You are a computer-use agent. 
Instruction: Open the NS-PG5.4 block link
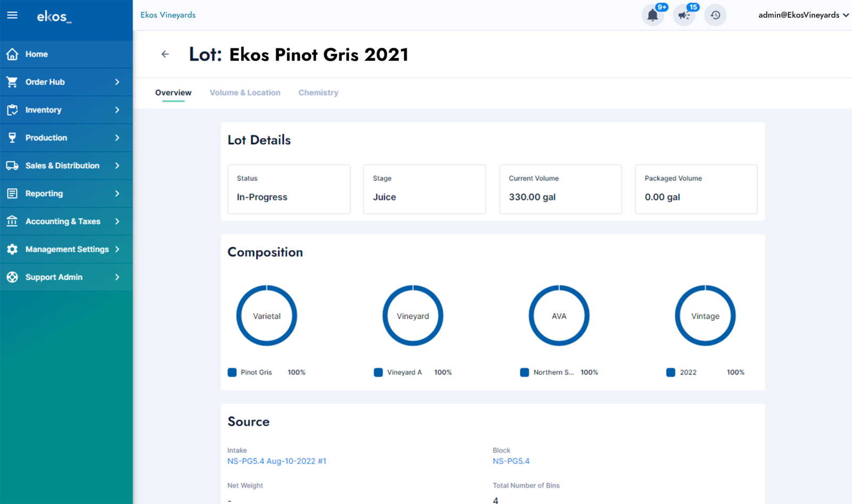(511, 461)
